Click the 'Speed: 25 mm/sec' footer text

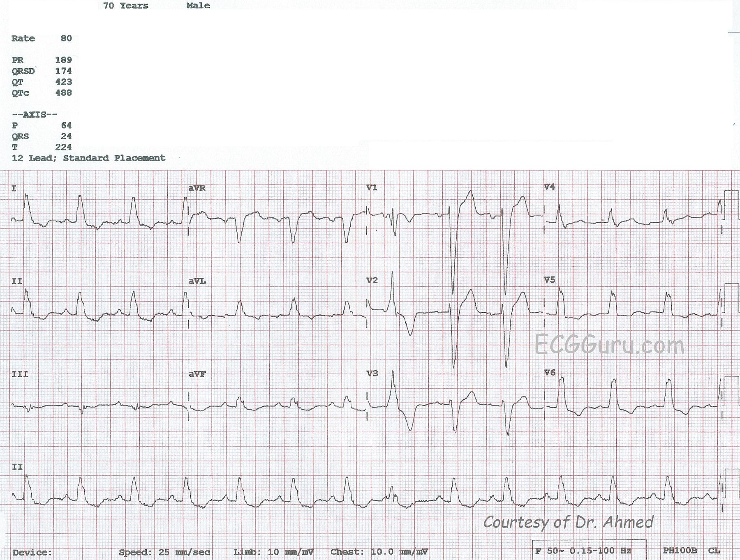pyautogui.click(x=164, y=552)
